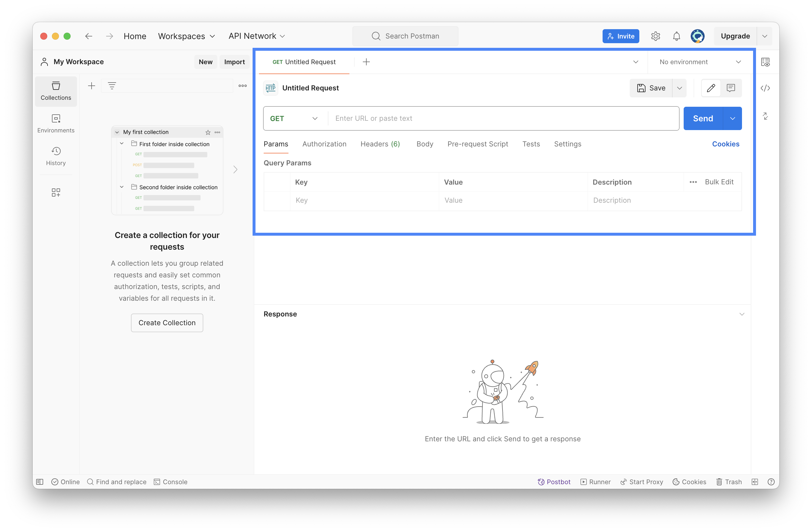The height and width of the screenshot is (532, 812).
Task: Open the Console in the status bar
Action: tap(171, 482)
